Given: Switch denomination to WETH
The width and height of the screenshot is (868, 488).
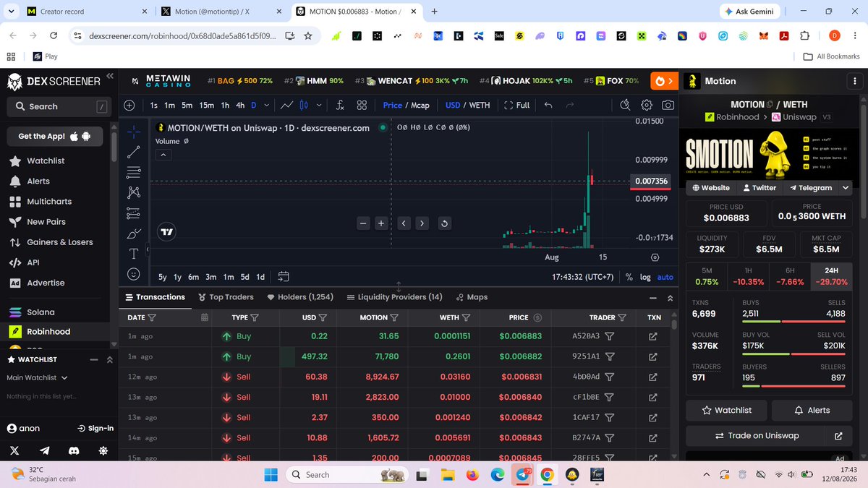Looking at the screenshot, I should coord(480,105).
